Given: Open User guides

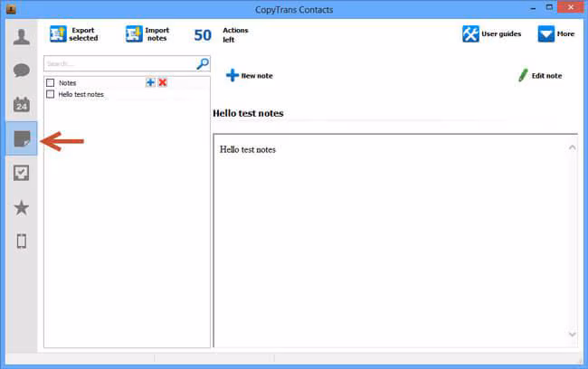Looking at the screenshot, I should click(x=491, y=33).
